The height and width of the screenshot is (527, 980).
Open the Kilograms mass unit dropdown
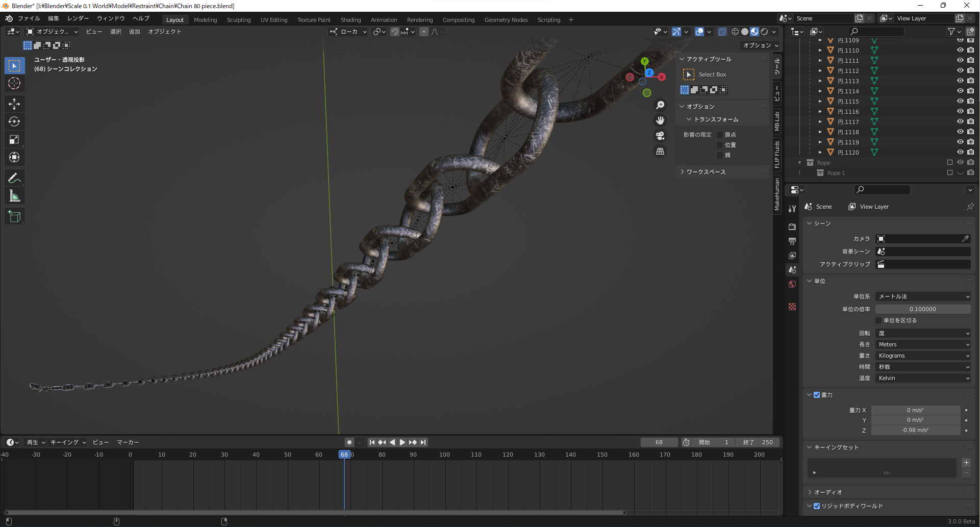[x=923, y=356]
